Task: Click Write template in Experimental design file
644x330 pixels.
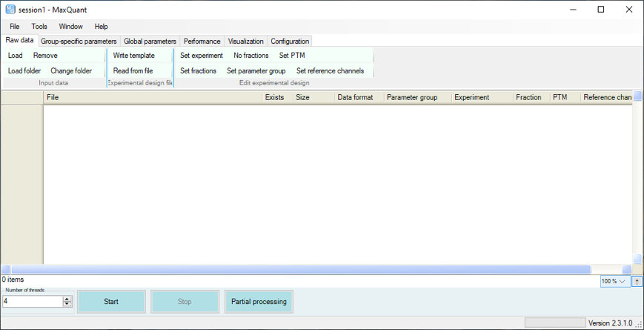Action: (134, 56)
